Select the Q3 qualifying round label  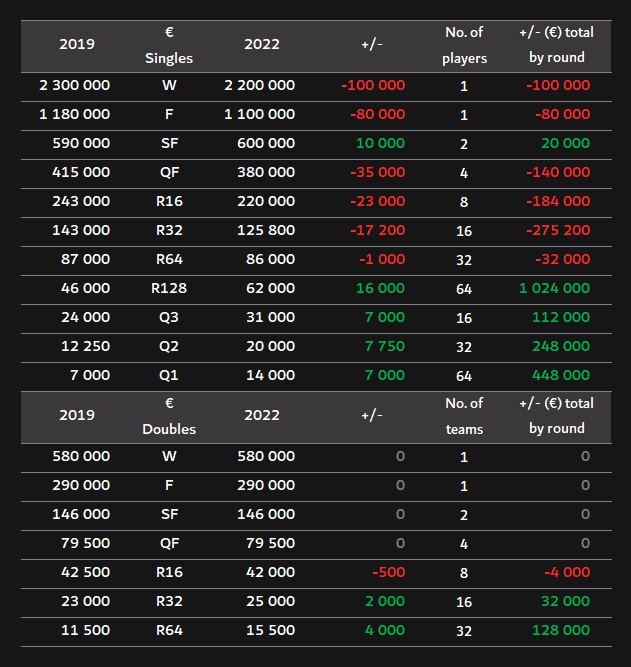[168, 317]
